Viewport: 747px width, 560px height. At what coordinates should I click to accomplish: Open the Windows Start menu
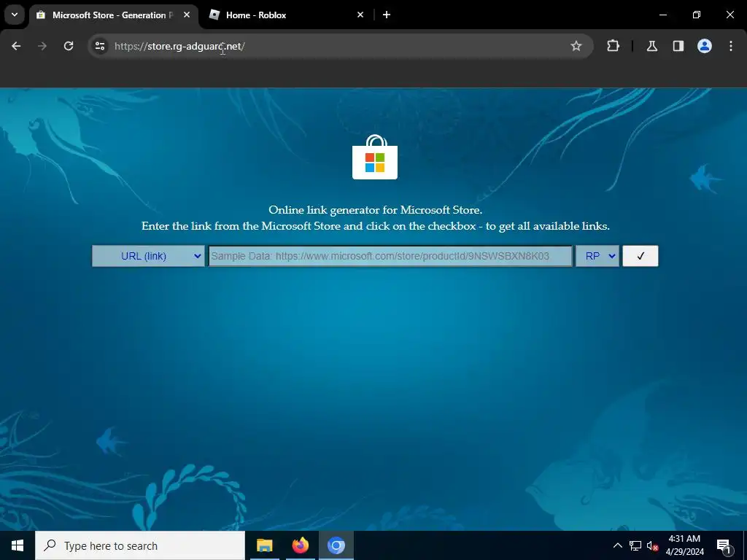pyautogui.click(x=18, y=545)
